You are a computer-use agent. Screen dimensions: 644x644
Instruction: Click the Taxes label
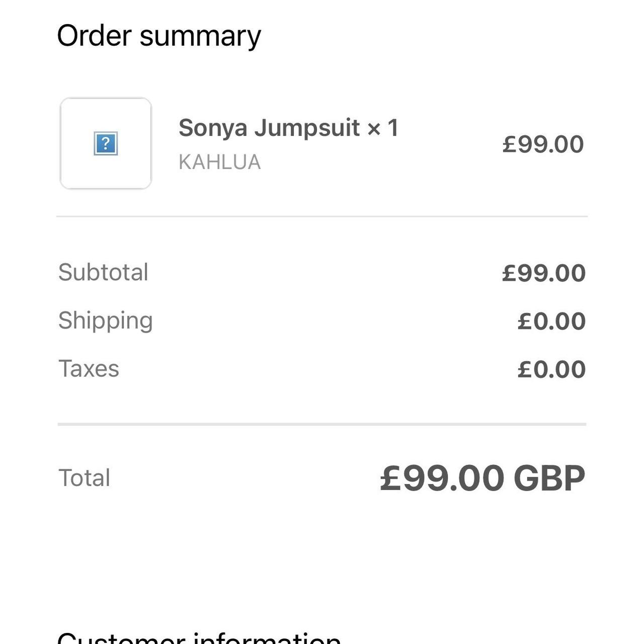[x=89, y=369]
